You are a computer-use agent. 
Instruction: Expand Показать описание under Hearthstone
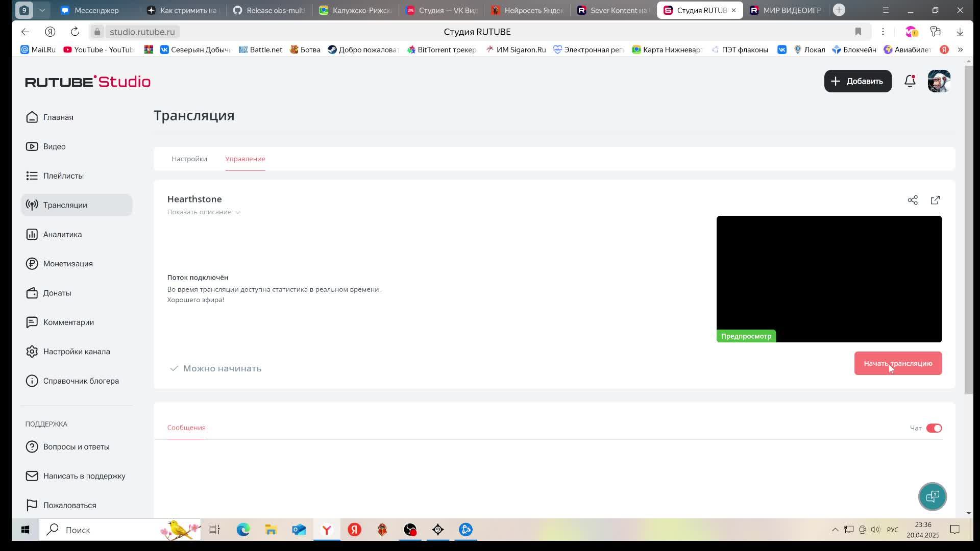pyautogui.click(x=203, y=212)
